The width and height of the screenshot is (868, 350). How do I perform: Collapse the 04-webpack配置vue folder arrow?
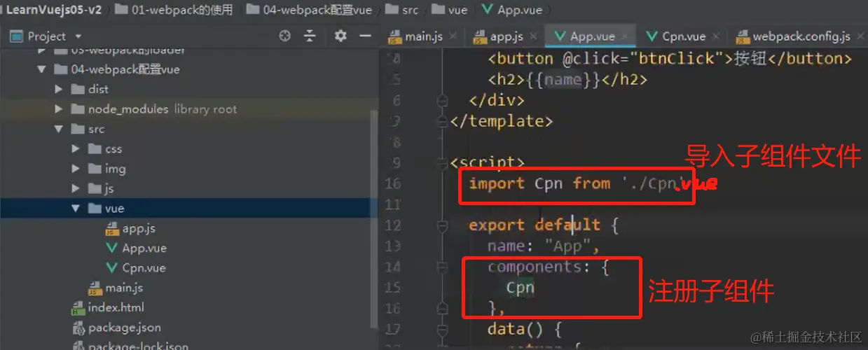42,69
